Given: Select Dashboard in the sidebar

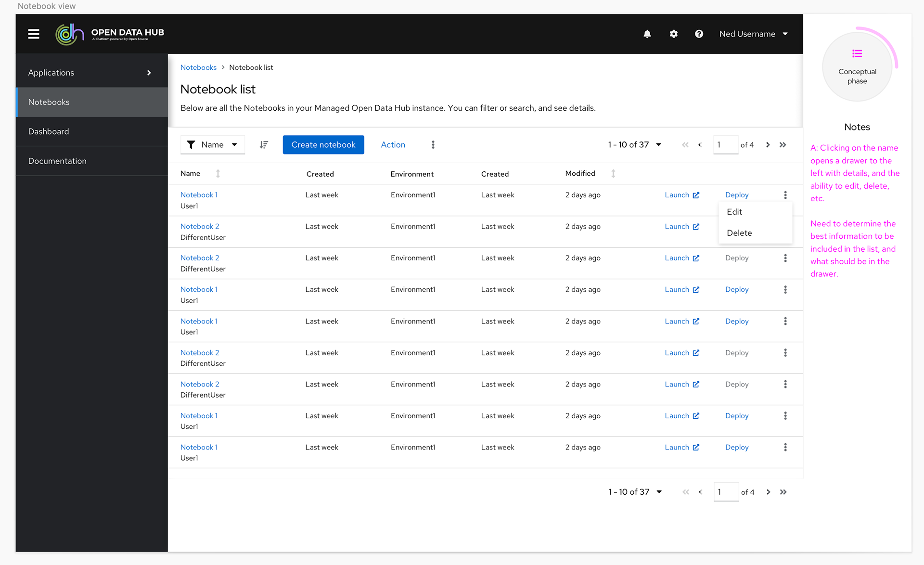Looking at the screenshot, I should pos(92,131).
